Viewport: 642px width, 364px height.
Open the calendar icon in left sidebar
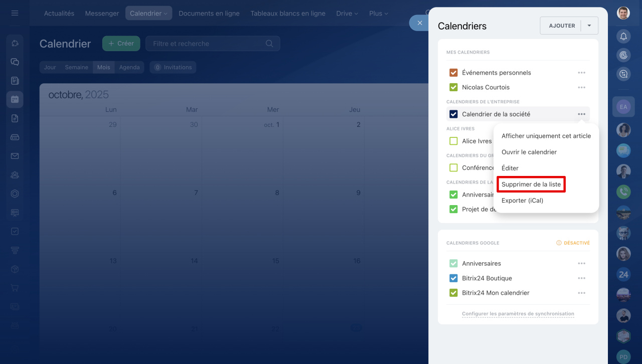pos(15,99)
